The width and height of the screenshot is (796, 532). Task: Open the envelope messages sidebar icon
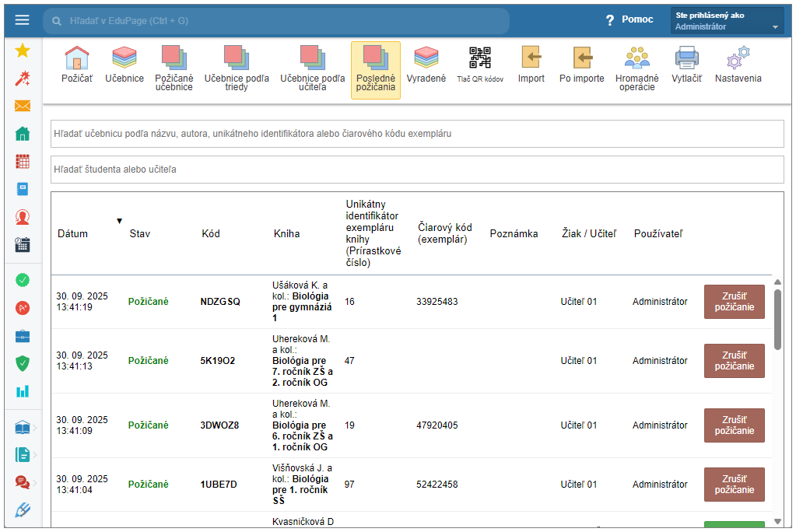pos(23,107)
